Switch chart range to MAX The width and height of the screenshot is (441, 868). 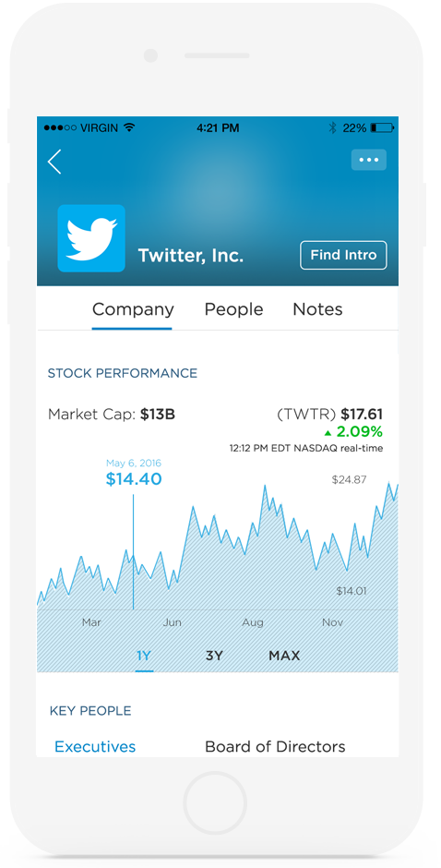[x=284, y=656]
